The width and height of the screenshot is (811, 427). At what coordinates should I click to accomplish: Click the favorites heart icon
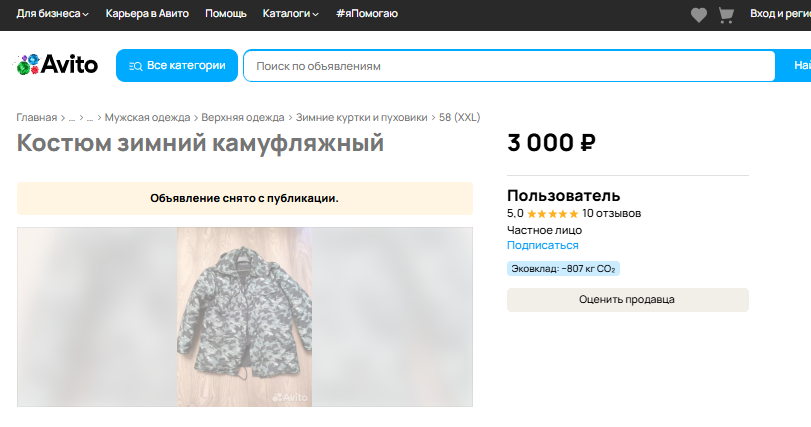pyautogui.click(x=699, y=14)
